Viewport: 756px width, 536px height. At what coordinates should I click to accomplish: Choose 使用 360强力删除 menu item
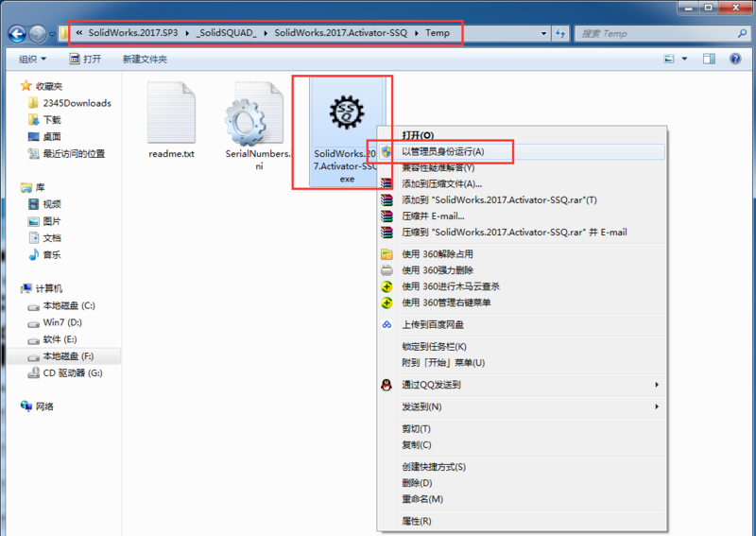(x=522, y=270)
